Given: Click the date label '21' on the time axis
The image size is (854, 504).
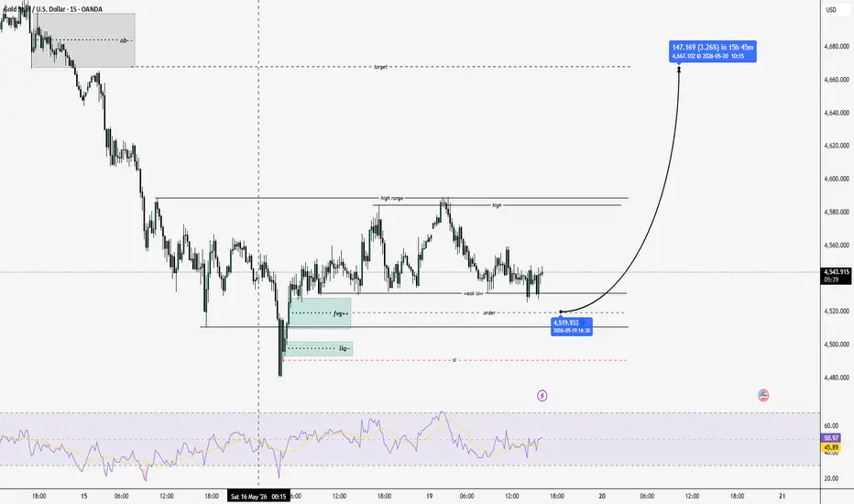Looking at the screenshot, I should (x=783, y=497).
